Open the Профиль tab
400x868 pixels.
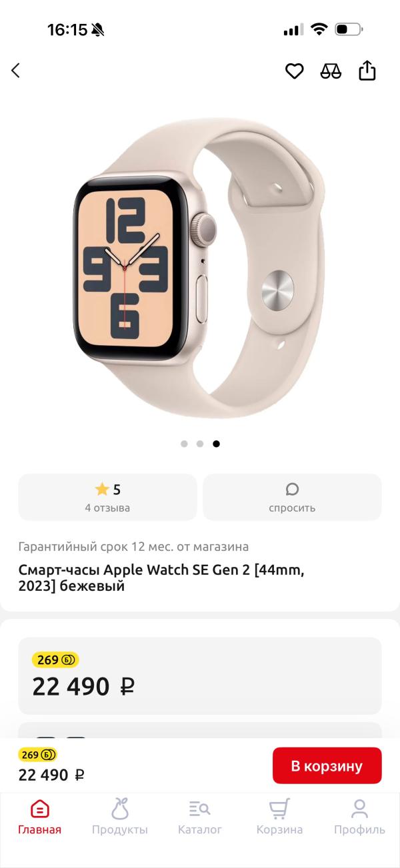point(360,817)
